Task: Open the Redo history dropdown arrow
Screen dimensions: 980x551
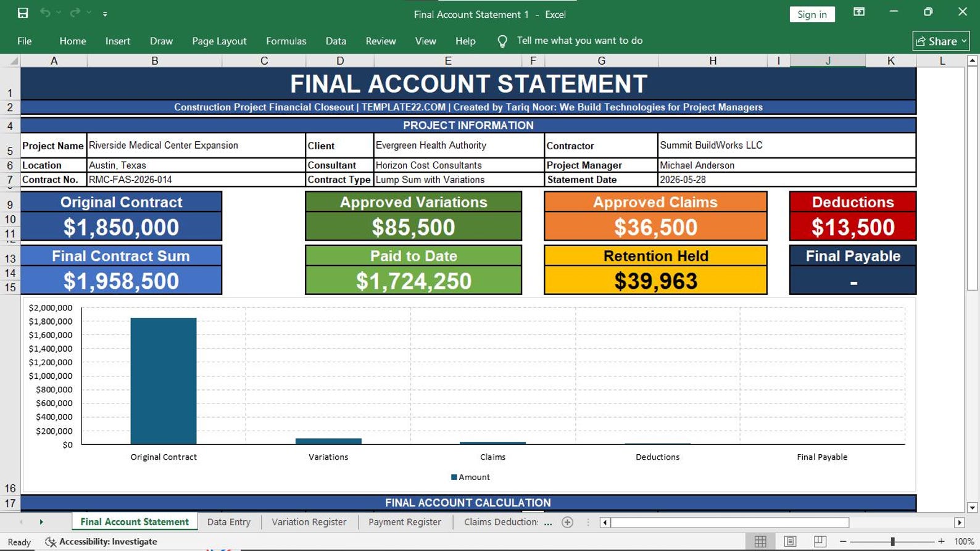Action: pyautogui.click(x=89, y=13)
